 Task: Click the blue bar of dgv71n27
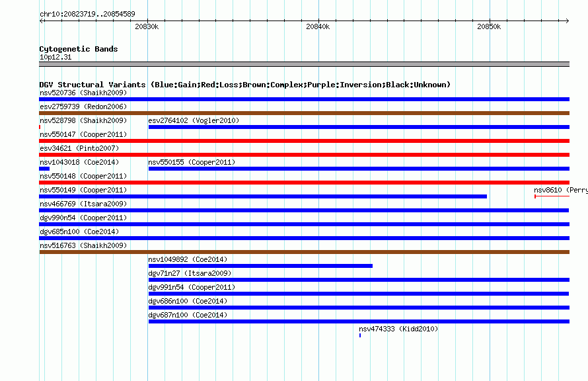coord(359,280)
